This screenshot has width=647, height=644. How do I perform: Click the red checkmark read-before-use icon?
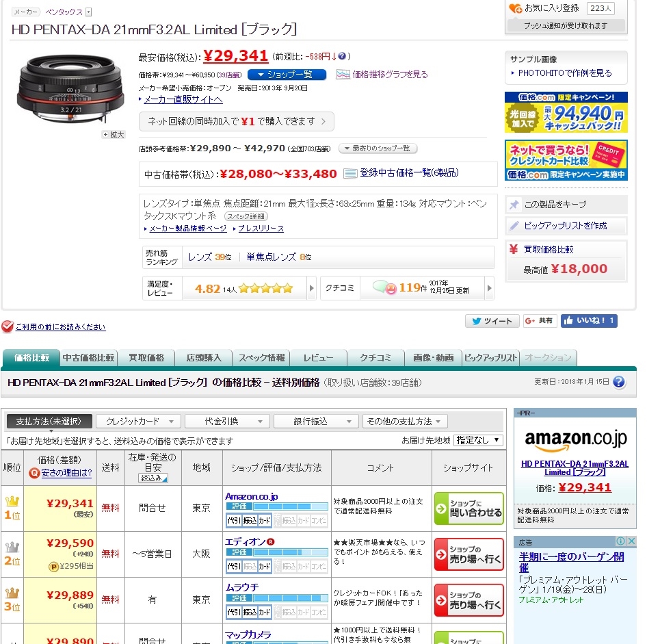pos(8,326)
